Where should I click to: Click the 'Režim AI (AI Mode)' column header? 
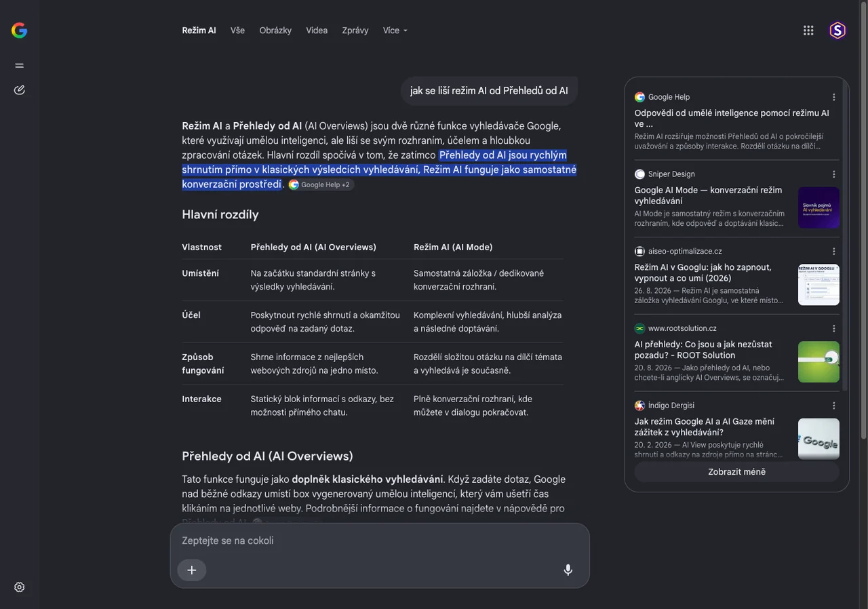tap(453, 247)
